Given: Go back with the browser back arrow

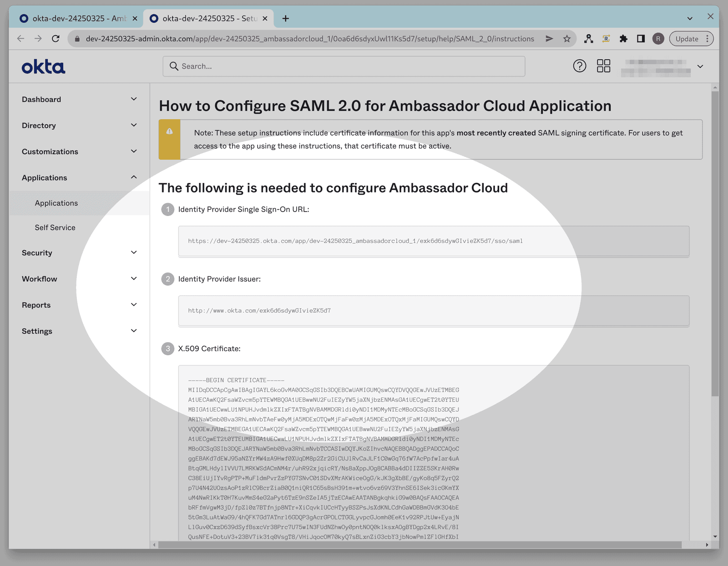Looking at the screenshot, I should pyautogui.click(x=20, y=39).
